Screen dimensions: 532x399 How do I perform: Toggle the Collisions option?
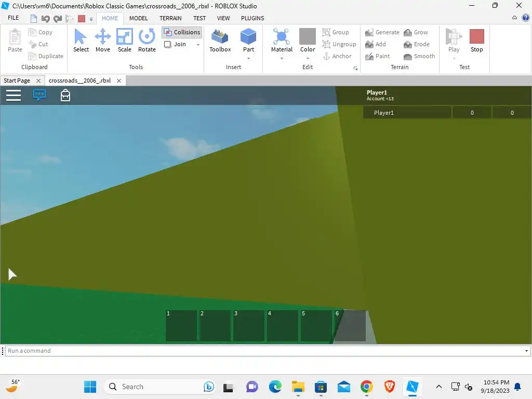pyautogui.click(x=182, y=32)
